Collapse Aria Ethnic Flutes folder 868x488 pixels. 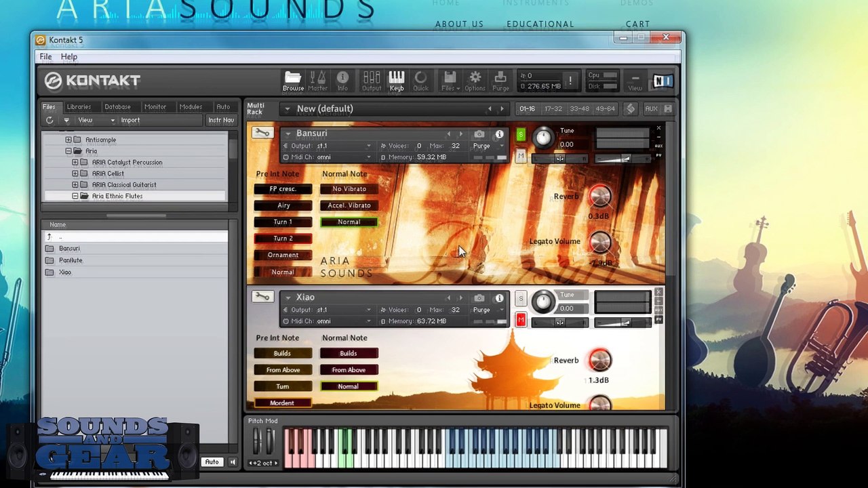pos(75,196)
